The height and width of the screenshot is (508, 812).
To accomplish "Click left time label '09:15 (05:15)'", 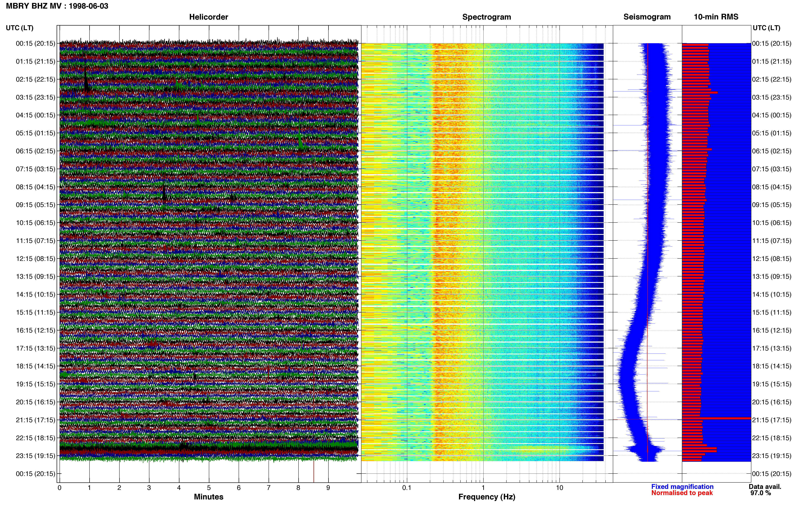I will point(36,205).
